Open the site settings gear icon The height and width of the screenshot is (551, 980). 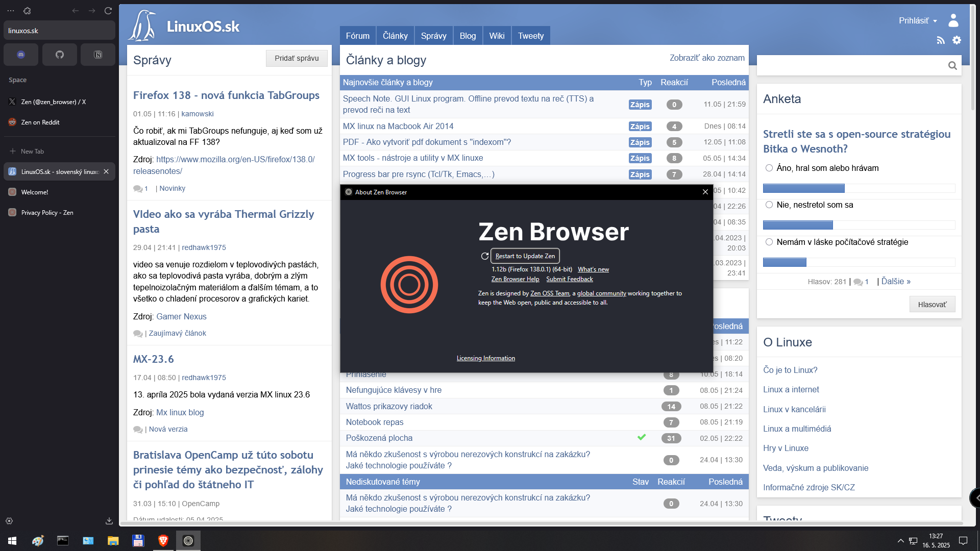click(x=957, y=40)
